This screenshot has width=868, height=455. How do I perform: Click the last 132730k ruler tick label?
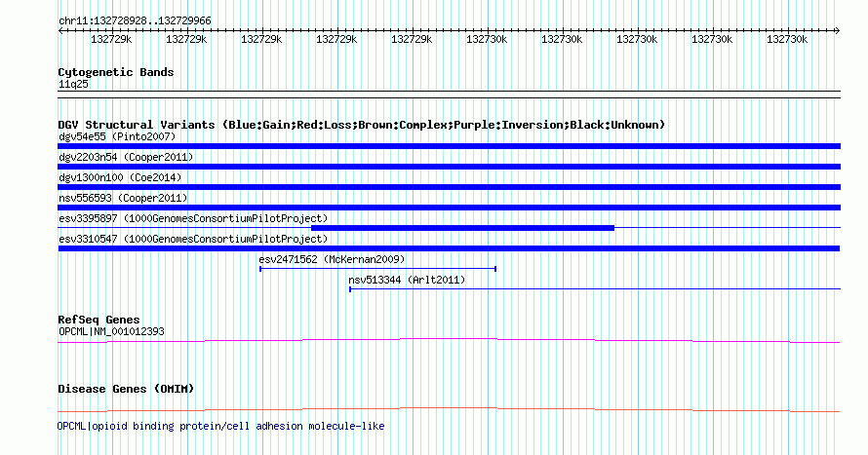coord(787,40)
